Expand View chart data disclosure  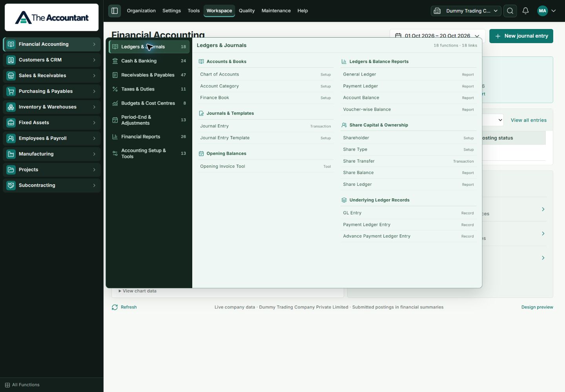pyautogui.click(x=137, y=291)
